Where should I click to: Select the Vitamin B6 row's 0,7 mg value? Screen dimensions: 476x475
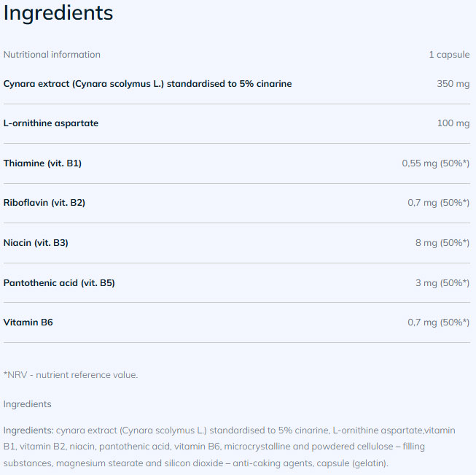click(438, 322)
